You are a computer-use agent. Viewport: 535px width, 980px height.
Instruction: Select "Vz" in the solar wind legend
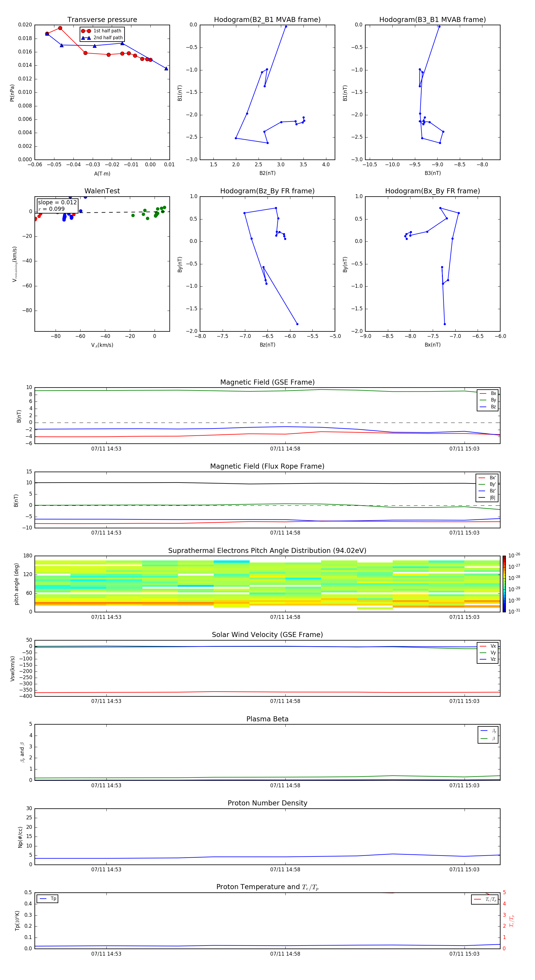coord(488,659)
